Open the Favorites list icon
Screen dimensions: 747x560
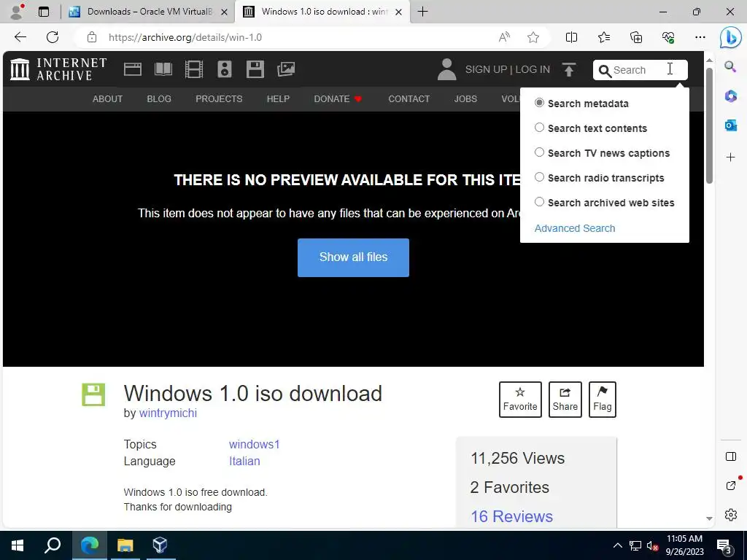pyautogui.click(x=603, y=37)
